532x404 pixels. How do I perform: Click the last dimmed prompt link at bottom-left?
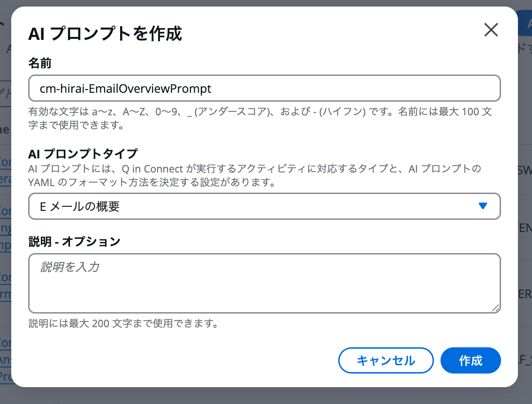coord(6,360)
